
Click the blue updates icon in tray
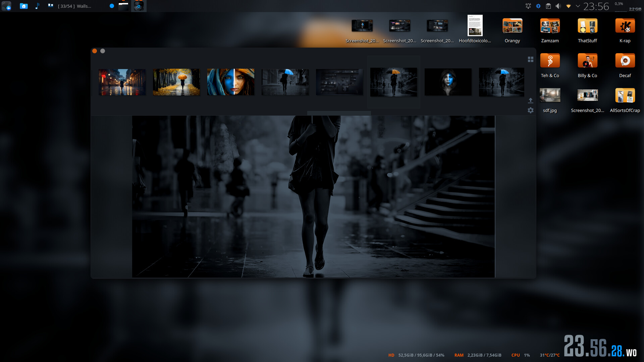(538, 6)
